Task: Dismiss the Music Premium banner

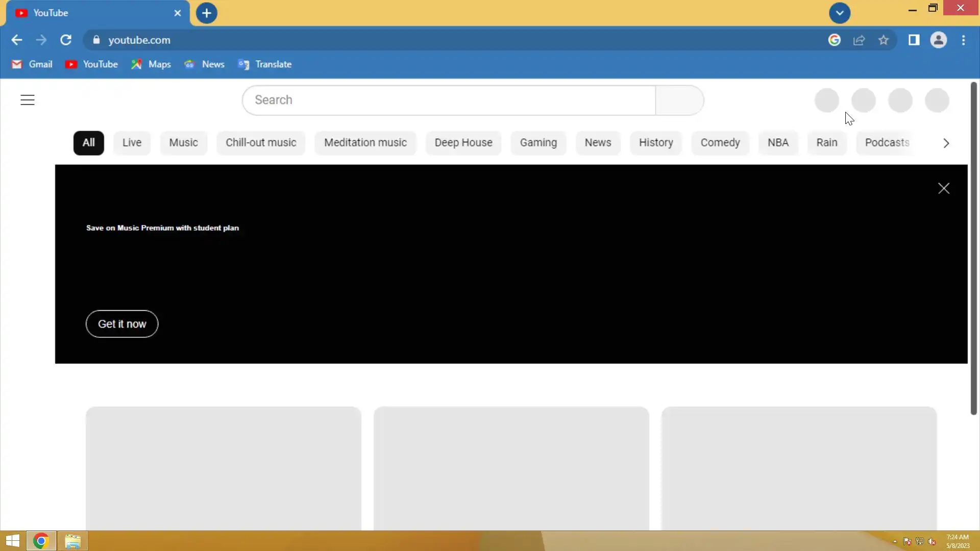Action: (944, 189)
